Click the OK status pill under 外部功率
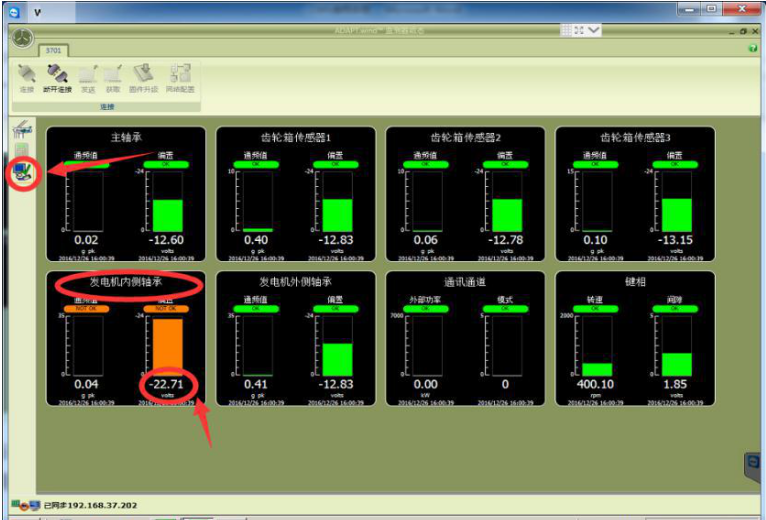Viewport: 766px width, 520px height. 426,309
